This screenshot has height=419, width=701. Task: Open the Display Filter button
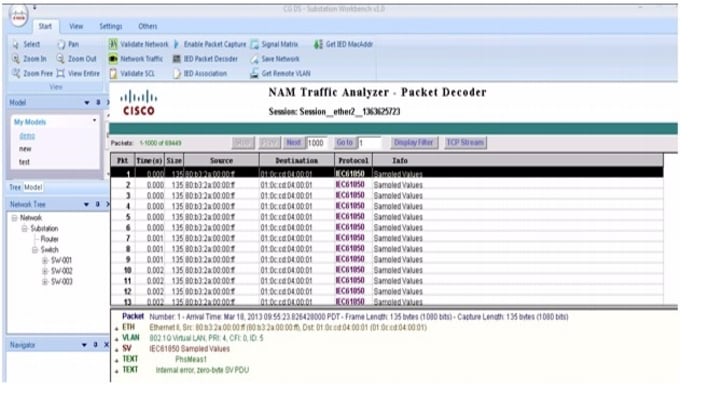(x=414, y=143)
